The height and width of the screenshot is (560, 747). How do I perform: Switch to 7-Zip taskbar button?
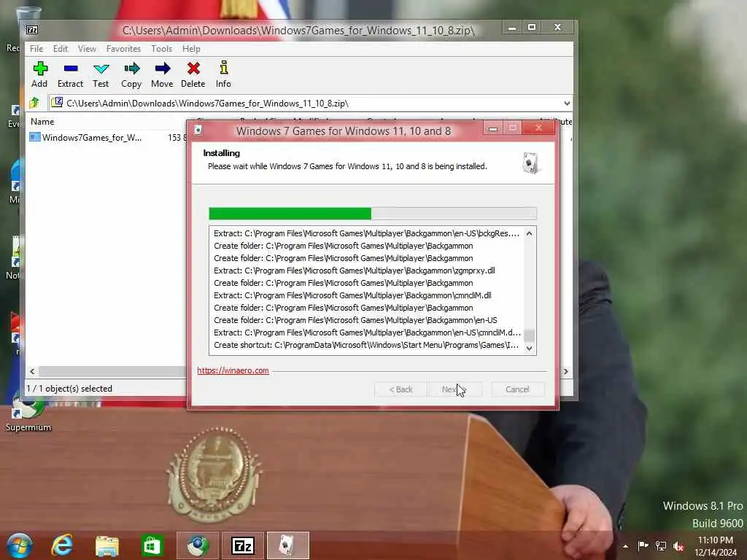pyautogui.click(x=242, y=545)
